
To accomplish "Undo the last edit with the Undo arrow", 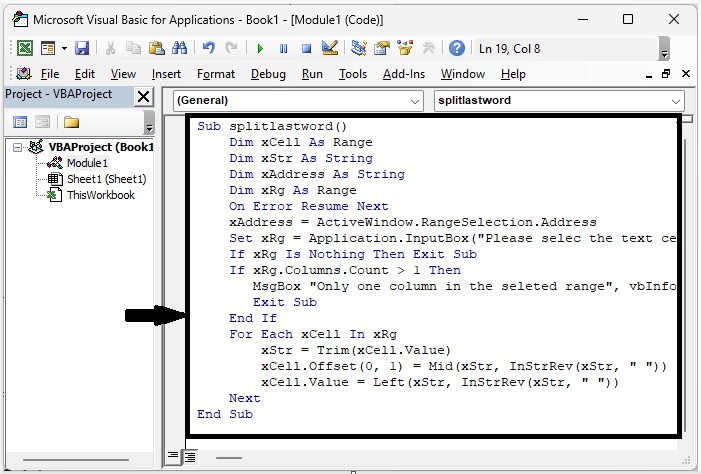I will click(209, 48).
